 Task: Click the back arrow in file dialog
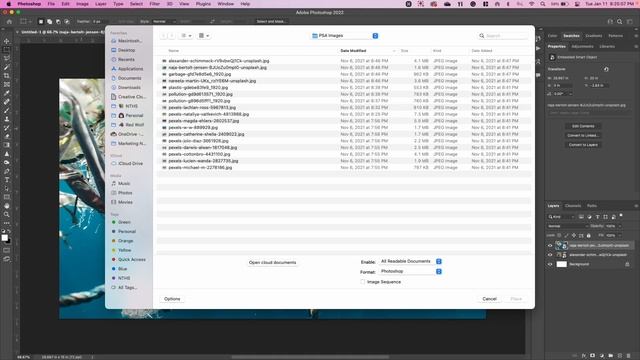[x=164, y=36]
